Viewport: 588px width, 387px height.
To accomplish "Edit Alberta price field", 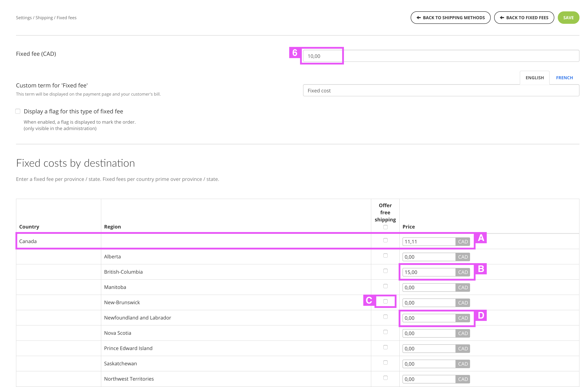I will point(429,257).
